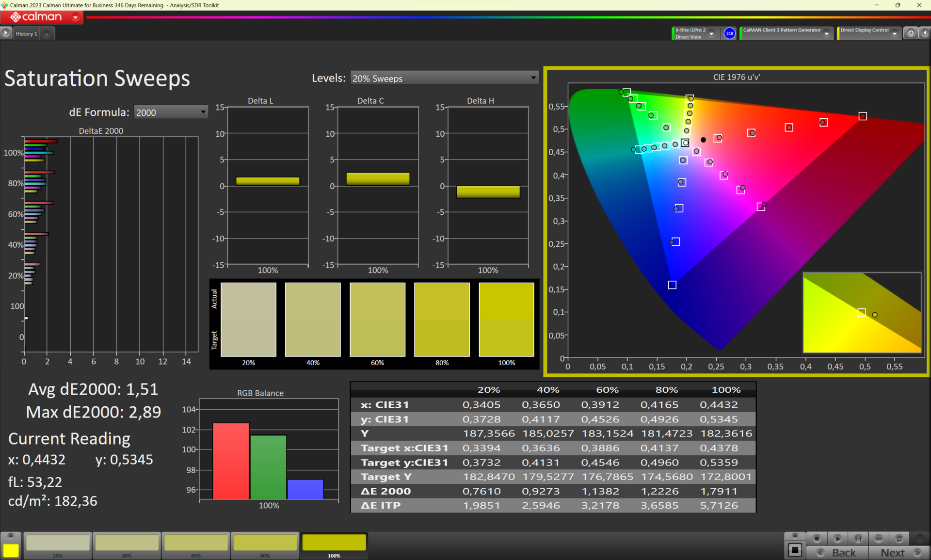Toggle the loop refresh arrows icon
Viewport: 931px width, 560px height.
[x=899, y=538]
